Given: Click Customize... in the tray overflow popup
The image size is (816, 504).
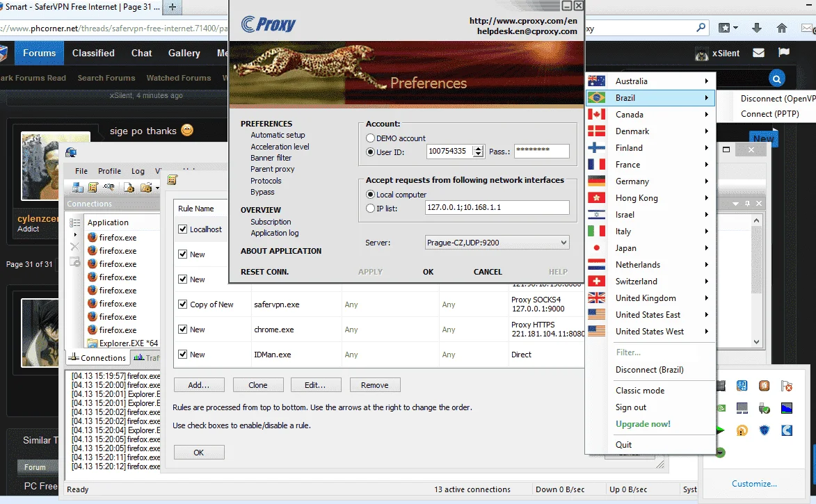Looking at the screenshot, I should (x=754, y=484).
